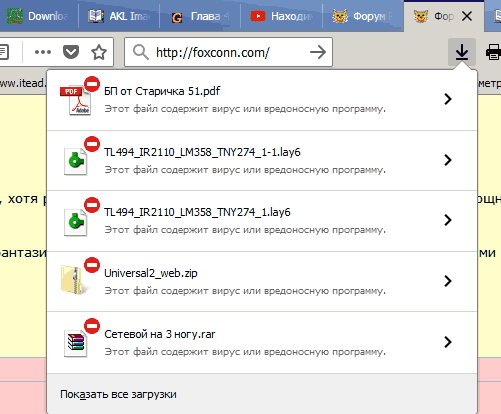
Task: Bookmark page with the star icon
Action: click(x=99, y=52)
